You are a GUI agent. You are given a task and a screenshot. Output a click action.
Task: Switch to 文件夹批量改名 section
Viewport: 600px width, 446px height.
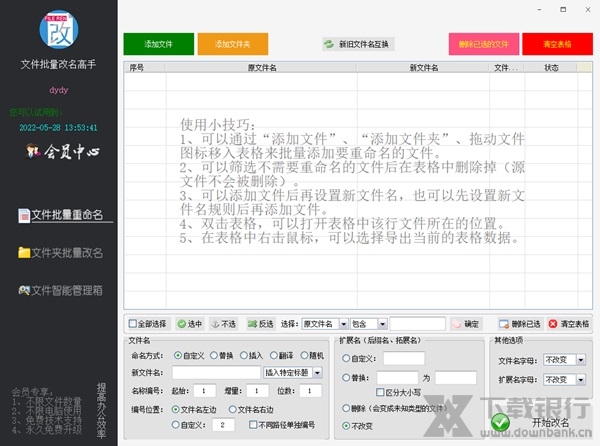[x=61, y=252]
